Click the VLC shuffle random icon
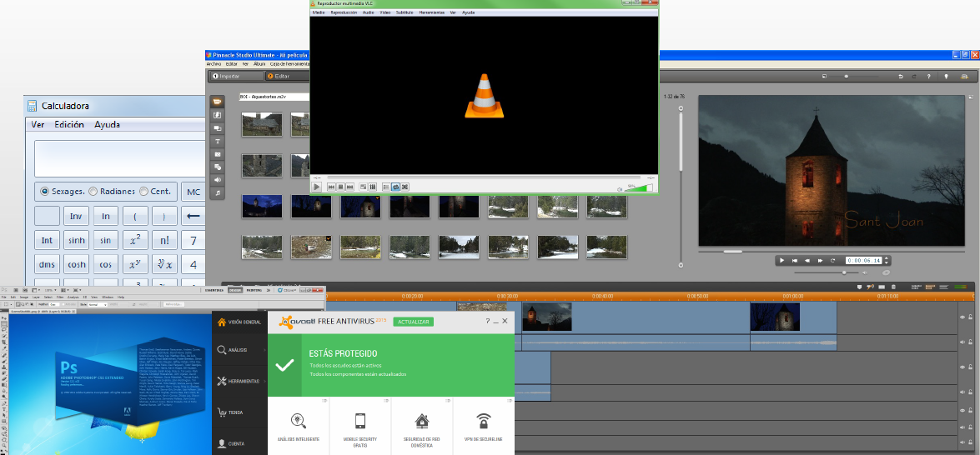 pyautogui.click(x=405, y=187)
